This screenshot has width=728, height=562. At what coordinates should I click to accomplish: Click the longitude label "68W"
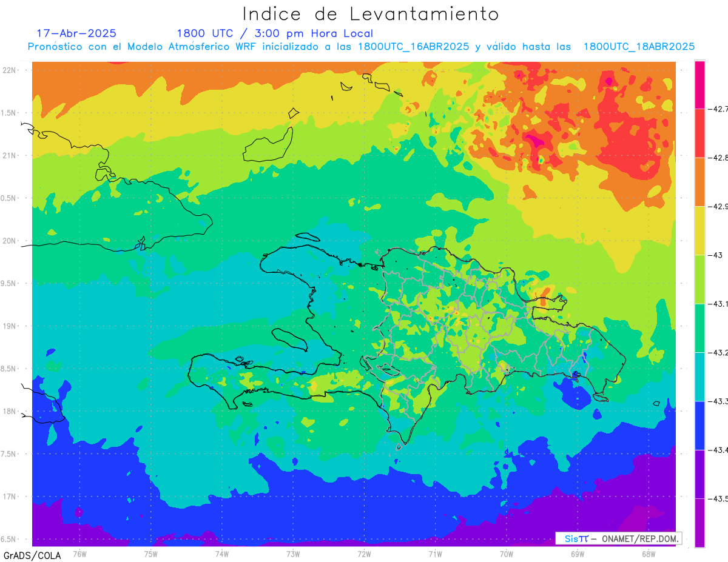[648, 554]
